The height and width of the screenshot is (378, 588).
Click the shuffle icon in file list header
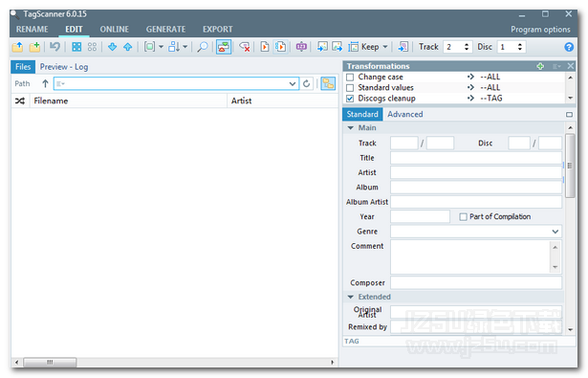coord(20,101)
